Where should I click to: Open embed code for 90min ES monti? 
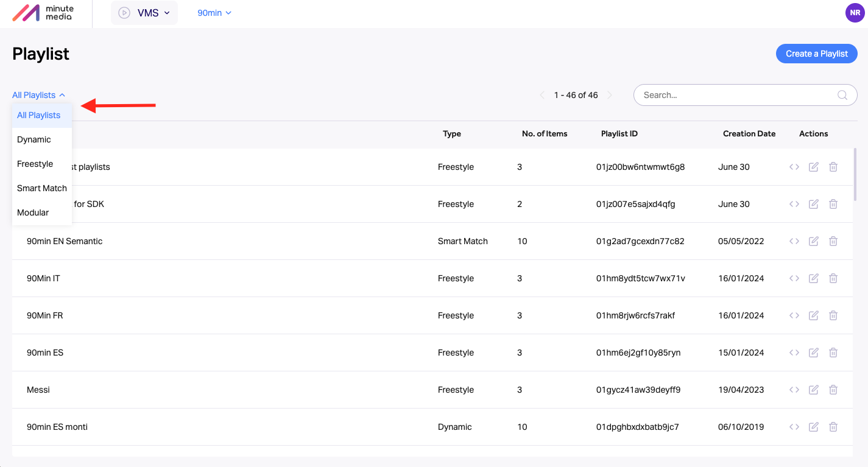point(794,427)
